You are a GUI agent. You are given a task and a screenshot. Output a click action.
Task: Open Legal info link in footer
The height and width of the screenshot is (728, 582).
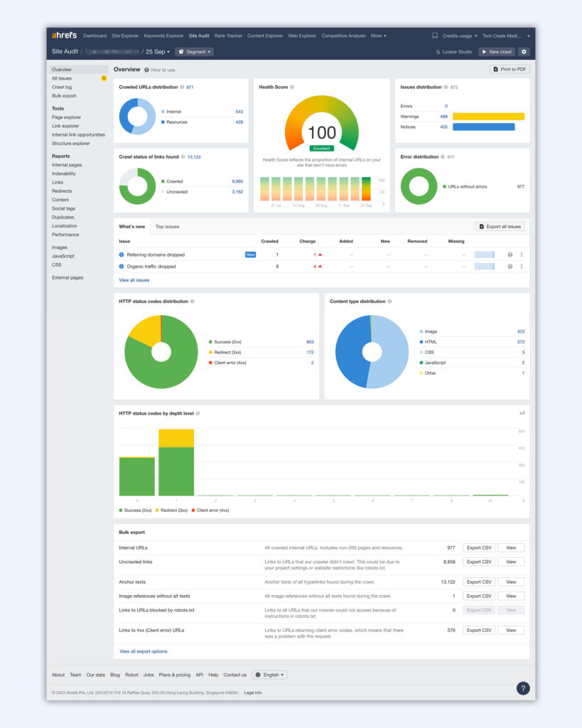click(253, 692)
